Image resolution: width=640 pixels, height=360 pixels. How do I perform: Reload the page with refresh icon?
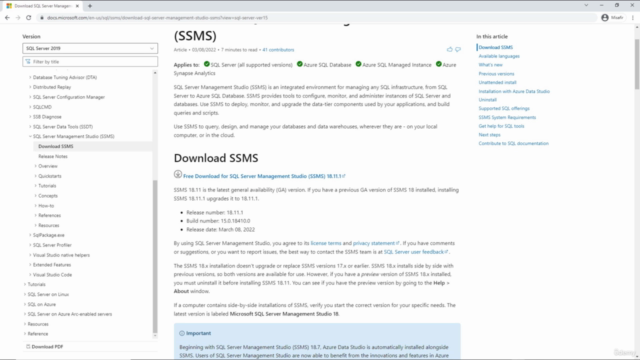point(29,18)
